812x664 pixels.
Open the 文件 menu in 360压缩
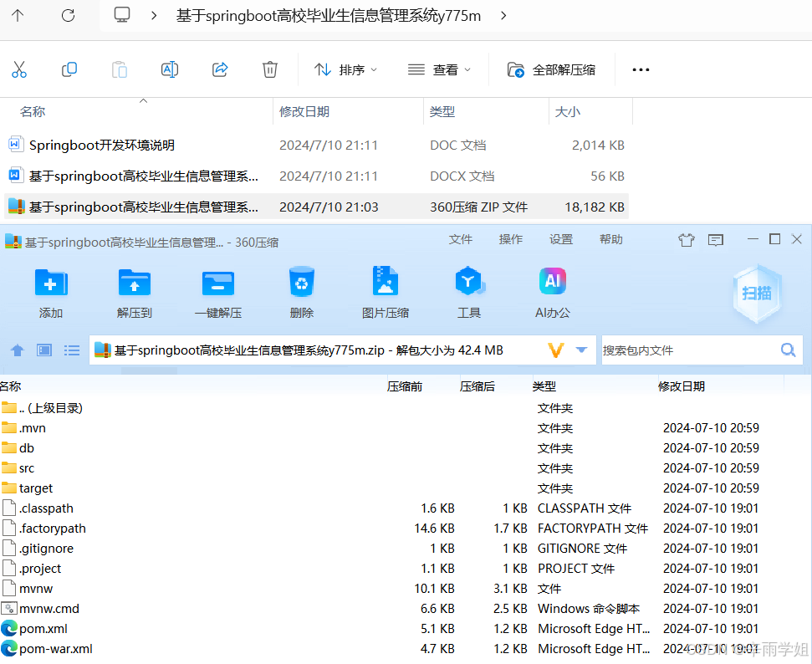coord(461,239)
